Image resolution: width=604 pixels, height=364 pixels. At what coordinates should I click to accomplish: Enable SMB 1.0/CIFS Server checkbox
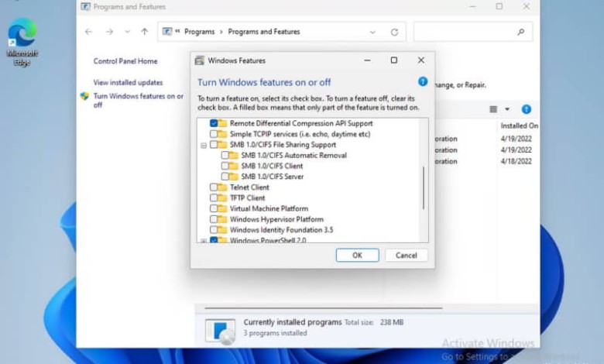225,177
